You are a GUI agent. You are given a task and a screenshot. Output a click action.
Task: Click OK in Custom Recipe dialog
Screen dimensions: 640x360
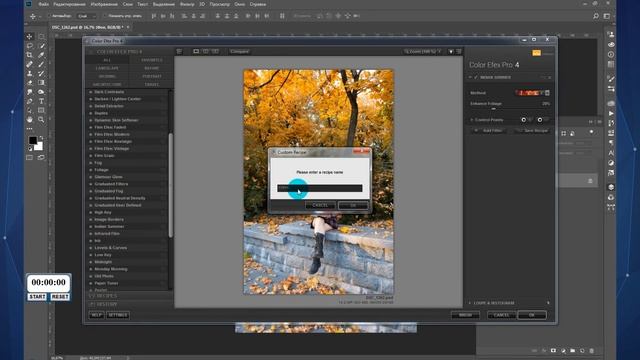(x=353, y=205)
